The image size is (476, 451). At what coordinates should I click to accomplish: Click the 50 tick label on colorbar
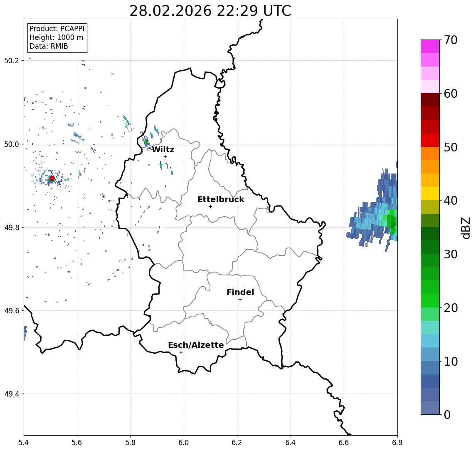point(451,147)
